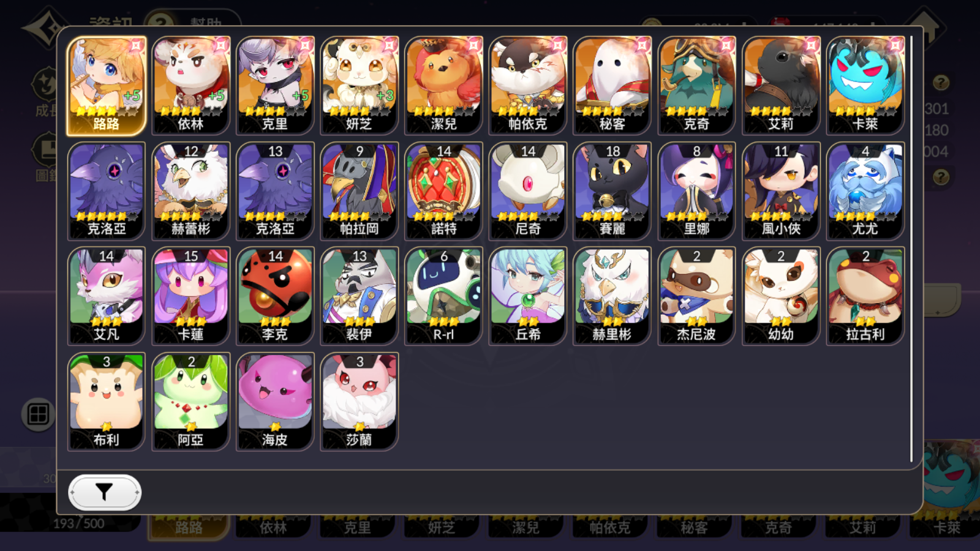Click the upper question mark help icon
Image resolution: width=980 pixels, height=551 pixels.
(x=941, y=82)
